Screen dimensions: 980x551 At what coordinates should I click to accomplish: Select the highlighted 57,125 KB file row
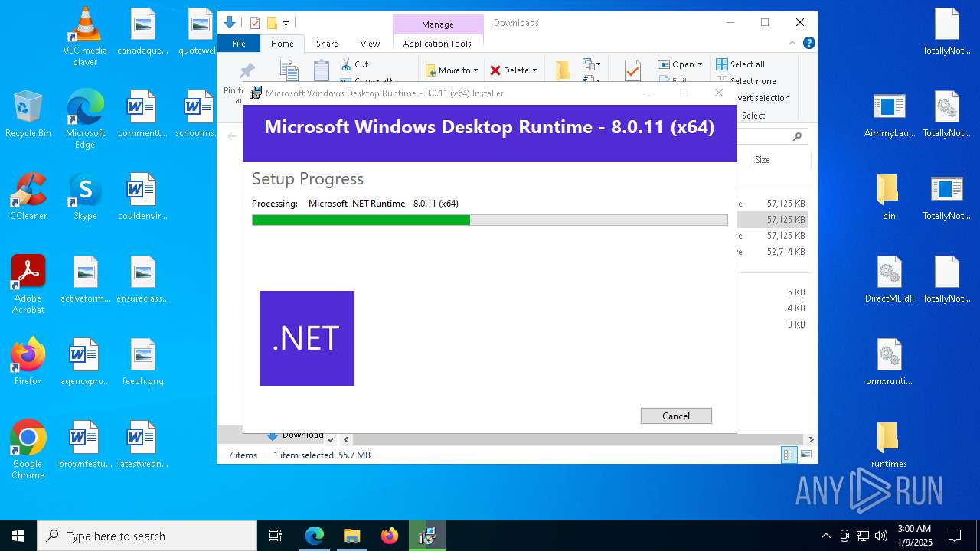pos(772,220)
